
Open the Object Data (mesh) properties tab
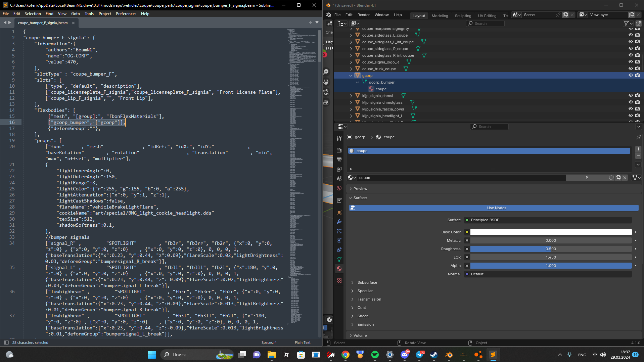(x=339, y=259)
